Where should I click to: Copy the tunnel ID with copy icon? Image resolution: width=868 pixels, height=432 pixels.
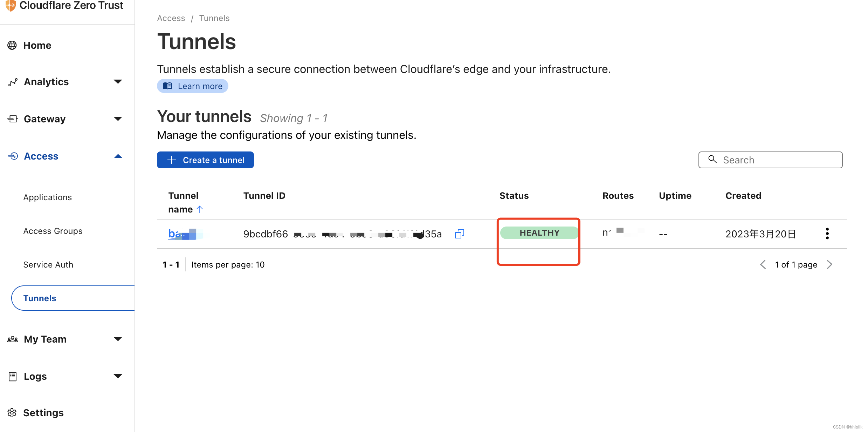459,234
